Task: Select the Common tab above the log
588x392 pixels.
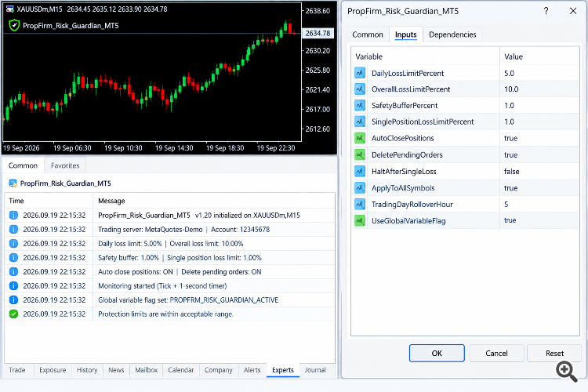Action: (23, 165)
